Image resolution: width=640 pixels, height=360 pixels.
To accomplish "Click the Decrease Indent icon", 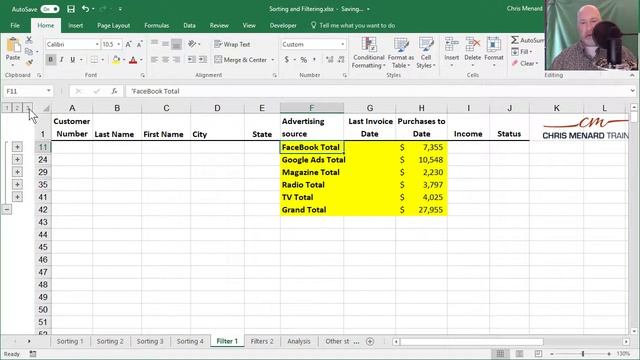I will click(191, 60).
